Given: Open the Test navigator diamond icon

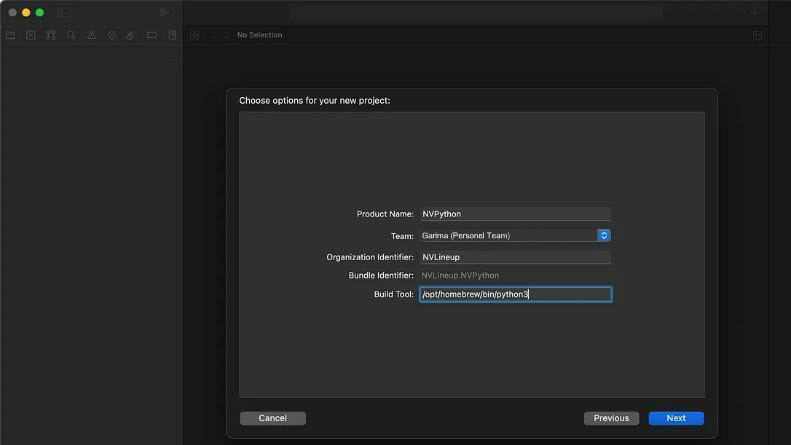Looking at the screenshot, I should [x=112, y=35].
